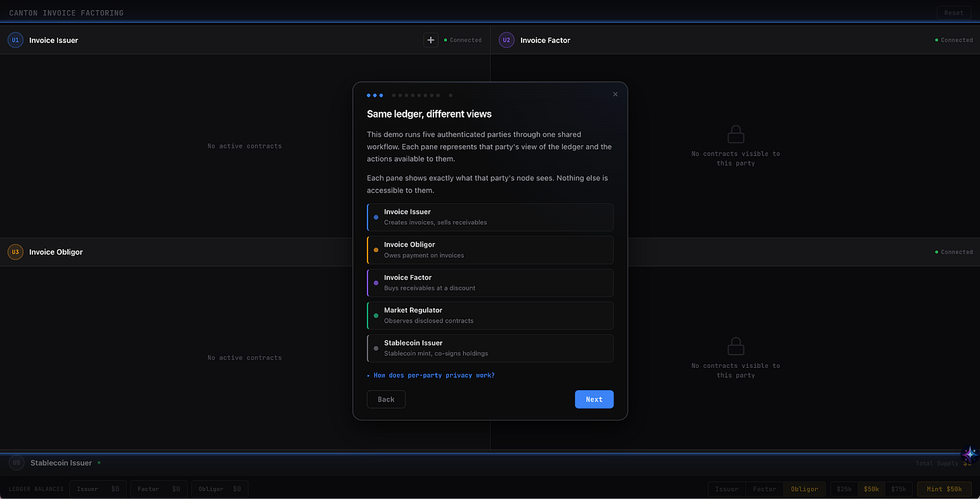The height and width of the screenshot is (499, 980).
Task: Click the U2 badge beside Invoice Factor
Action: (507, 40)
